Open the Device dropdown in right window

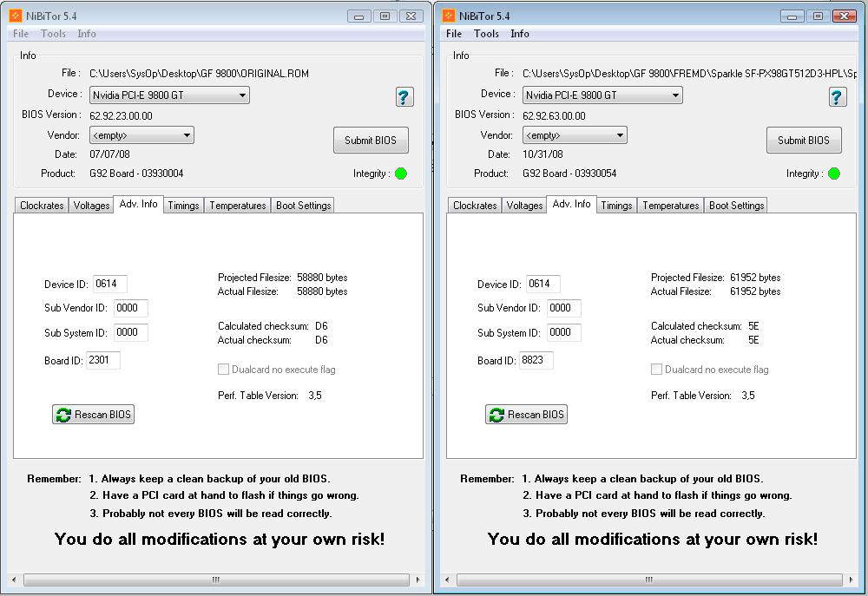tap(602, 95)
